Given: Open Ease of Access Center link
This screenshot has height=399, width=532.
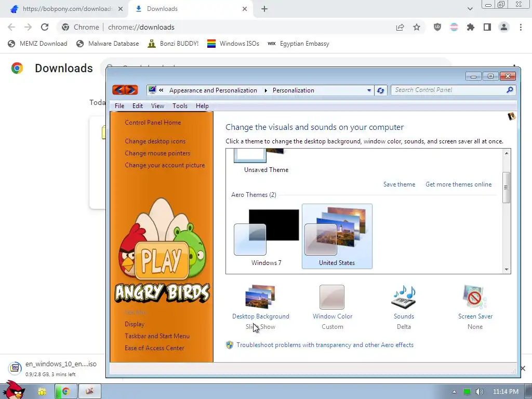Looking at the screenshot, I should click(154, 348).
